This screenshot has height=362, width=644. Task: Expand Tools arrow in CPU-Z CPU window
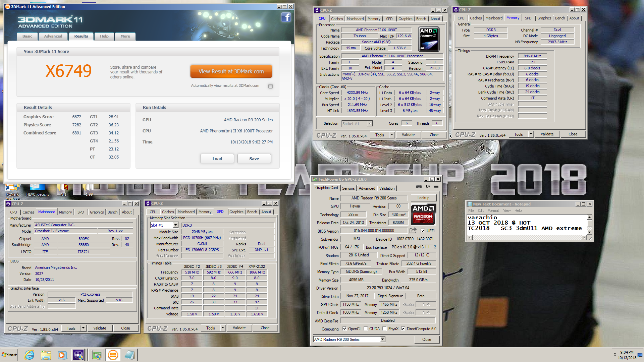(x=391, y=135)
